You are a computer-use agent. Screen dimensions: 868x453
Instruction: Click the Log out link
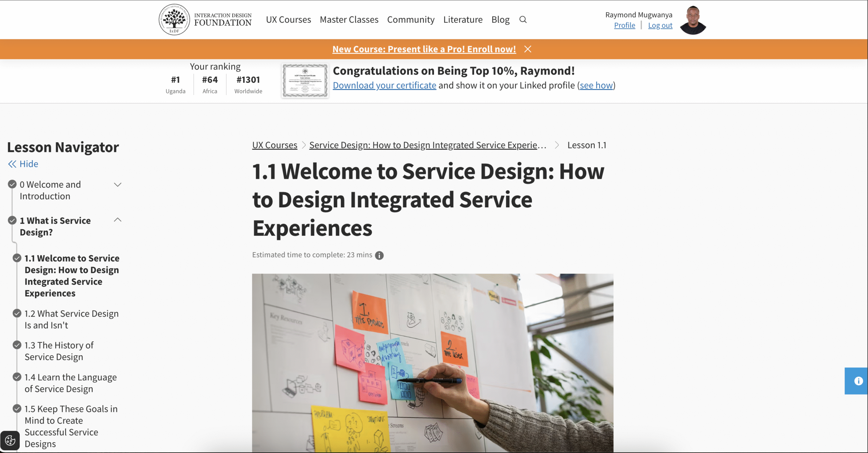[660, 25]
